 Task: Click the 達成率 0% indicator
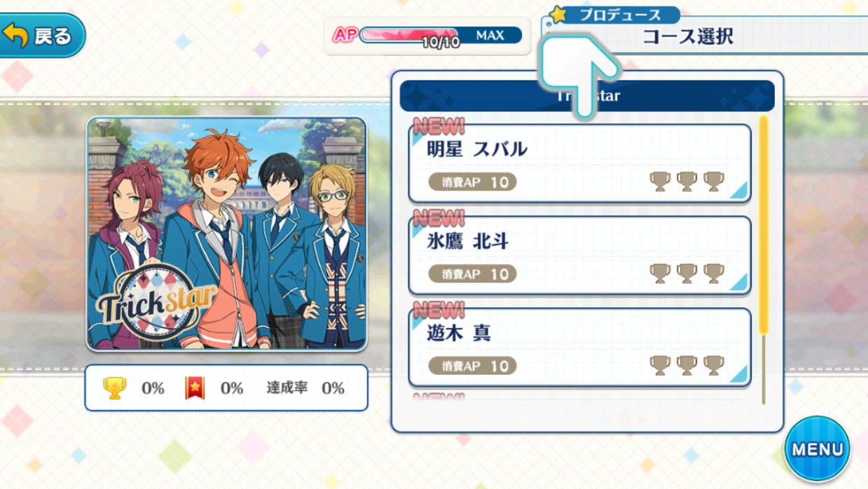(x=305, y=388)
